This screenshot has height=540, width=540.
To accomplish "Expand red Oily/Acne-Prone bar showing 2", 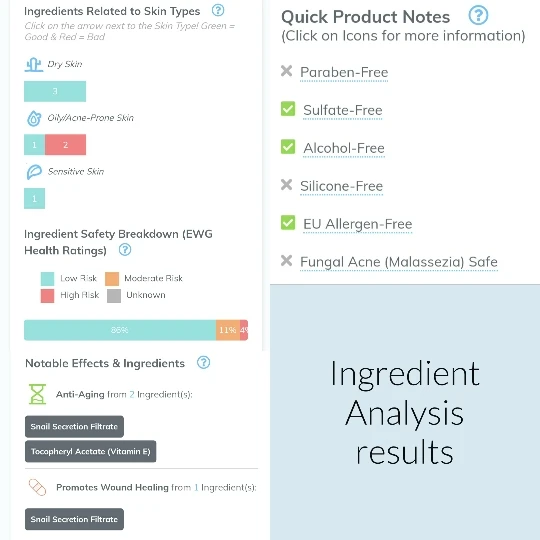I will point(65,145).
